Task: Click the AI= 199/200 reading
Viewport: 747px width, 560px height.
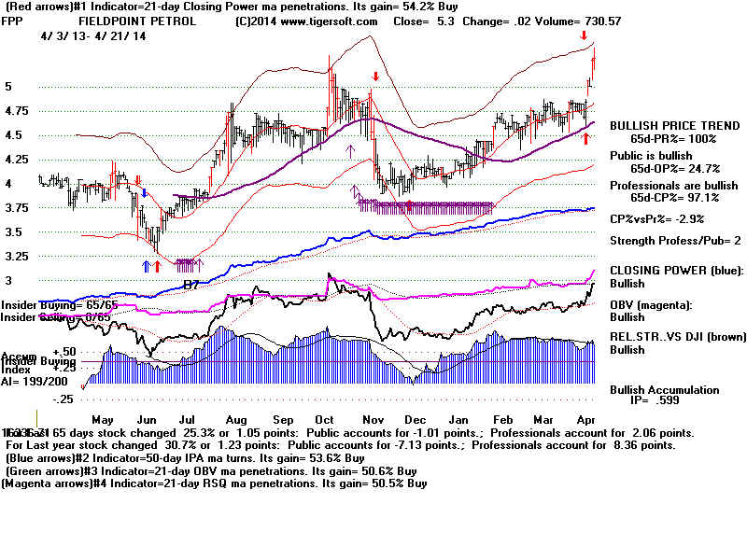Action: [35, 382]
